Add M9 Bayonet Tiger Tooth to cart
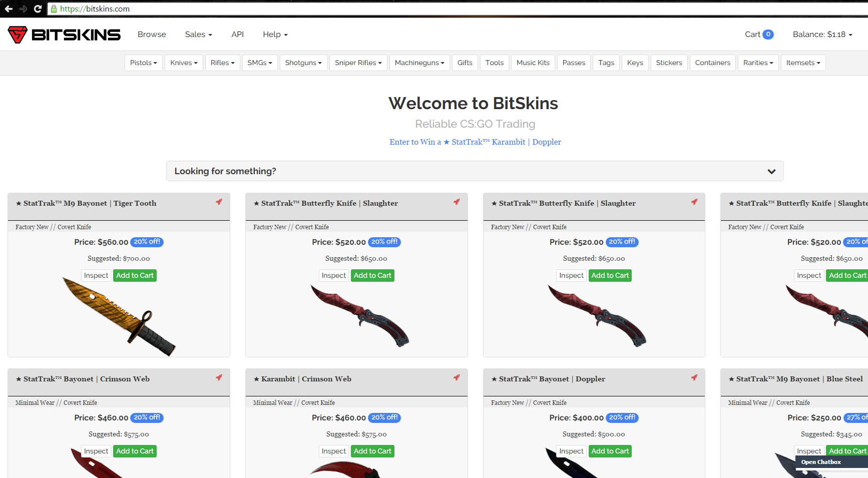This screenshot has width=868, height=478. 135,276
